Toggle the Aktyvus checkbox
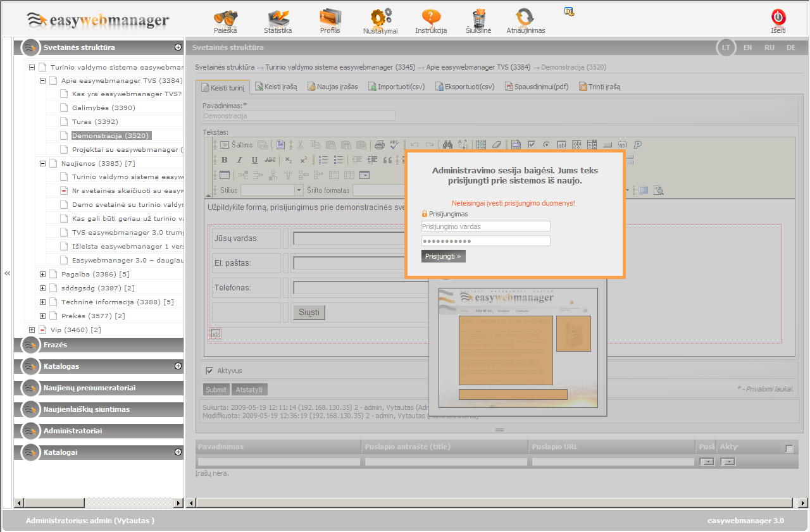This screenshot has width=810, height=532. [209, 371]
